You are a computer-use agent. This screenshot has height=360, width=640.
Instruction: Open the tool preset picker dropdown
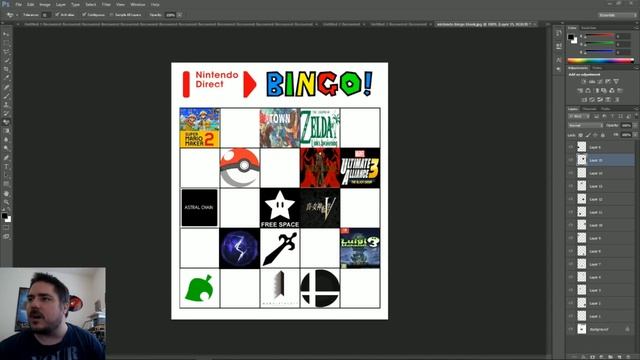pos(12,15)
